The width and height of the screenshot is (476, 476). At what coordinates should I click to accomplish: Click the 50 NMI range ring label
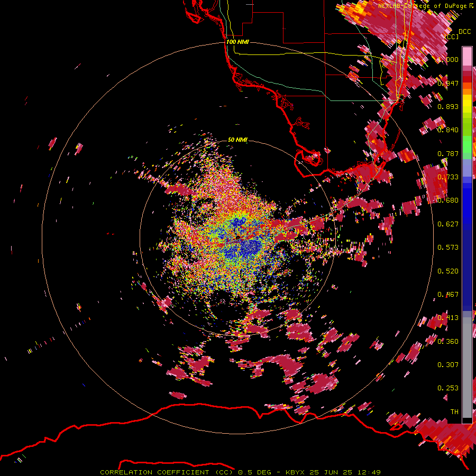[237, 140]
